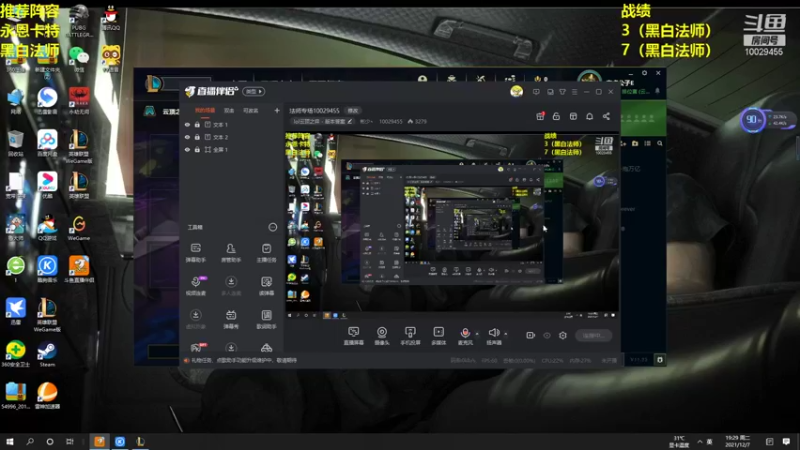Viewport: 800px width, 450px height.
Task: Open the 主播任务 tool
Action: click(x=266, y=253)
